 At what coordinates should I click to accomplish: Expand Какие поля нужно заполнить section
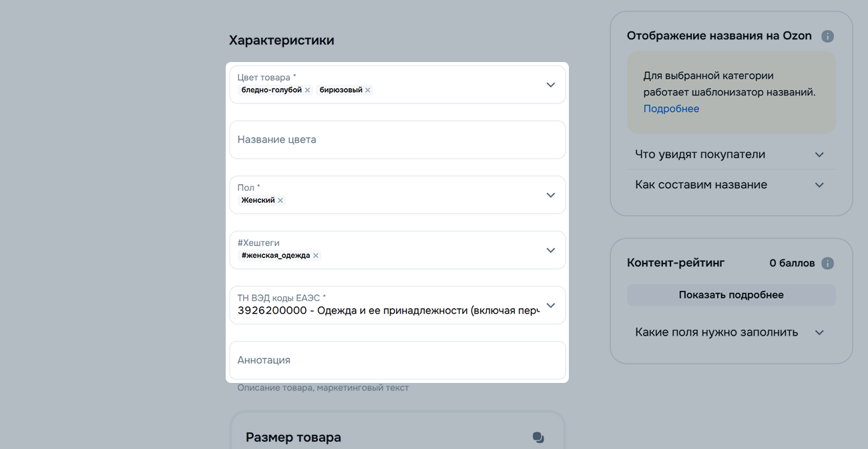[x=819, y=332]
